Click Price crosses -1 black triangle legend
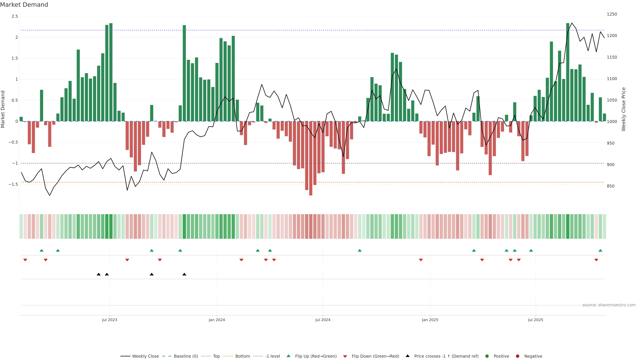 (408, 356)
